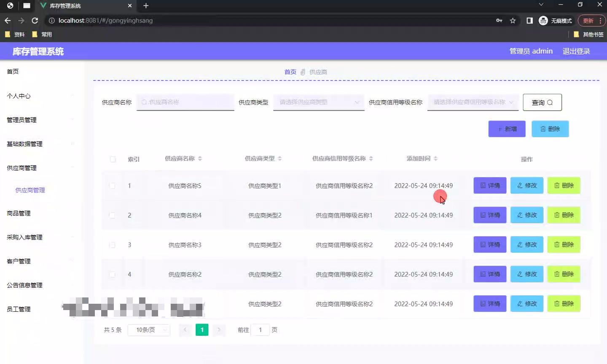The image size is (607, 364).
Task: Sort by 供应商类型 column arrows
Action: tap(280, 158)
